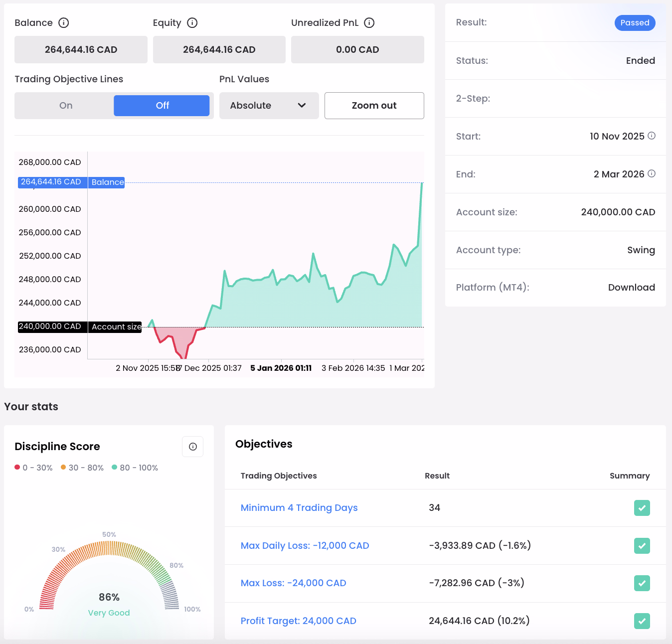Click the Account size tag on the chart
Image resolution: width=672 pixels, height=644 pixels.
[x=116, y=327]
